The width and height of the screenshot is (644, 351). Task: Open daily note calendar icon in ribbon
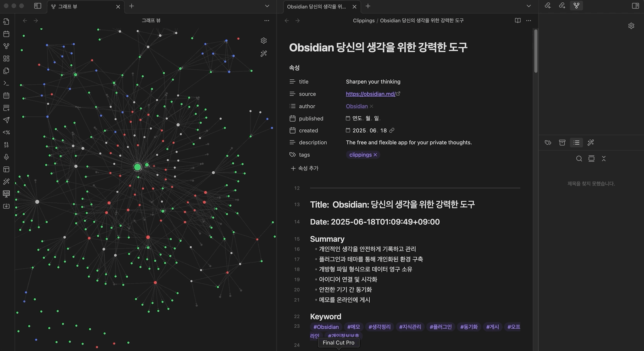click(6, 34)
